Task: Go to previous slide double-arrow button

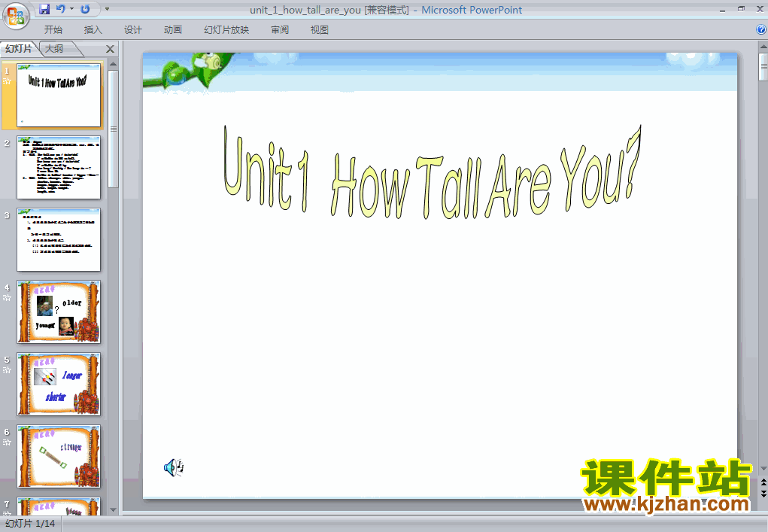Action: click(763, 484)
